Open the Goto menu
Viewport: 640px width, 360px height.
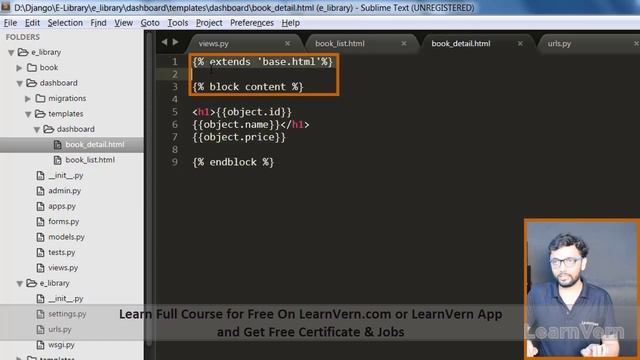[150, 23]
